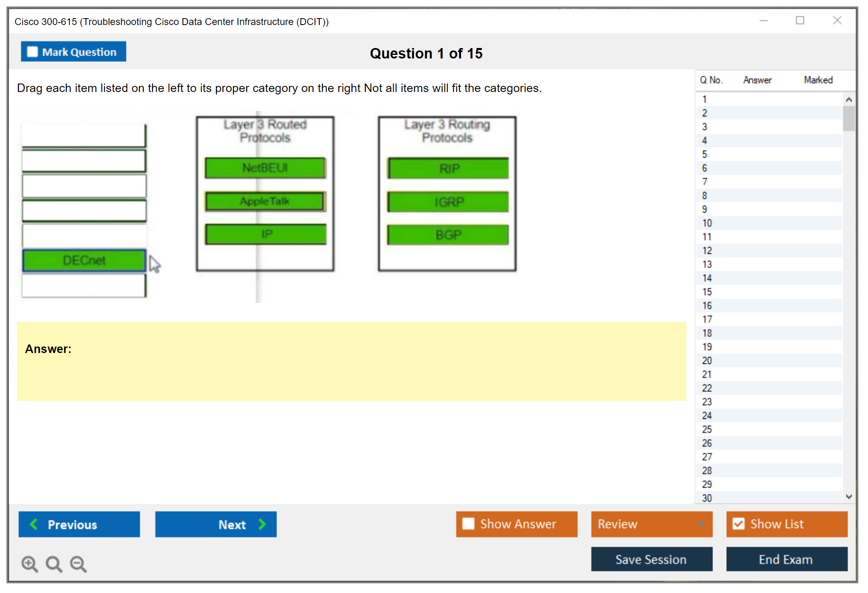This screenshot has width=868, height=593.
Task: Click the question list scrollbar thumb
Action: click(849, 118)
